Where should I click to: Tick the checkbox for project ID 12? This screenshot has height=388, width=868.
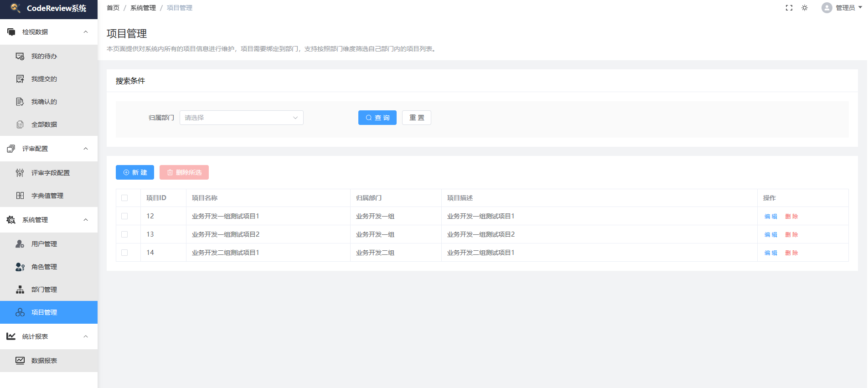124,216
